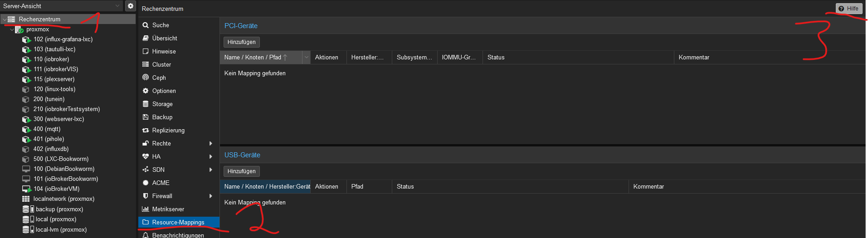Screen dimensions: 868x238
Task: Collapse the Rechenzentrum tree node
Action: [x=5, y=19]
